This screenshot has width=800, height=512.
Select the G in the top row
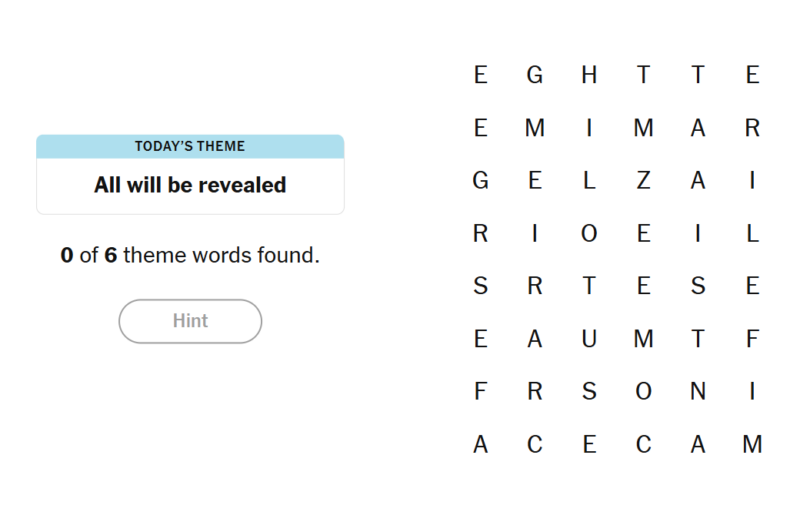click(x=535, y=75)
